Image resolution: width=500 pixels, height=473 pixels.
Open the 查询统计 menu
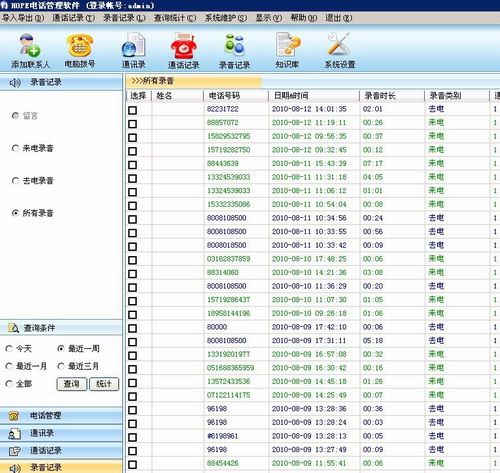coord(175,18)
